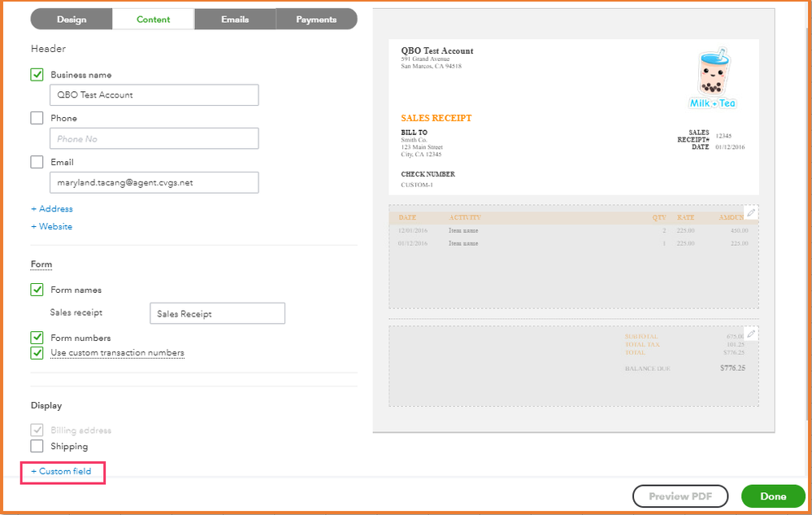Edit the Sales Receipt form name field

[218, 313]
